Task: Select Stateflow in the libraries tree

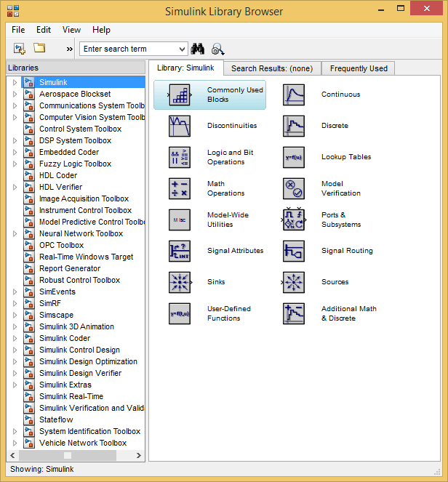Action: pos(56,419)
